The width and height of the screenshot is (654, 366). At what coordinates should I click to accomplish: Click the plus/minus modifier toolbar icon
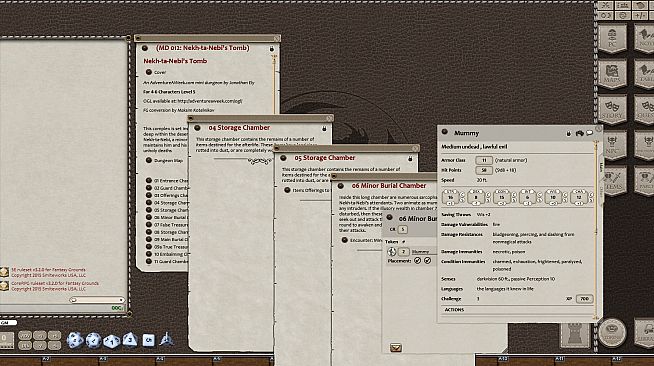640,15
